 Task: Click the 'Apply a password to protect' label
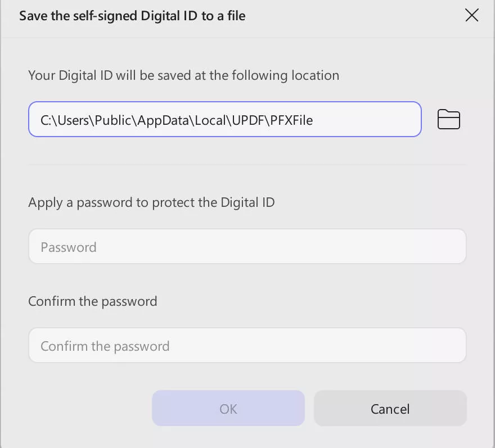pos(151,202)
